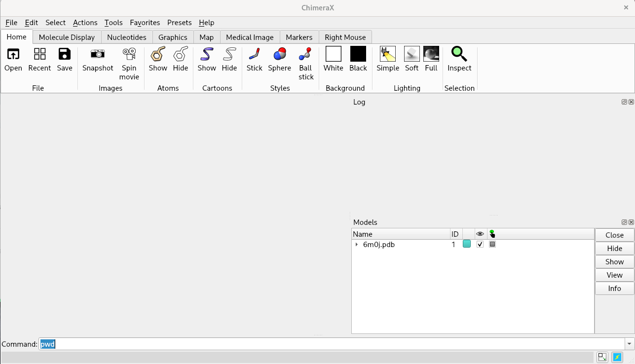Image resolution: width=635 pixels, height=364 pixels.
Task: Set Full lighting mode
Action: [x=431, y=54]
